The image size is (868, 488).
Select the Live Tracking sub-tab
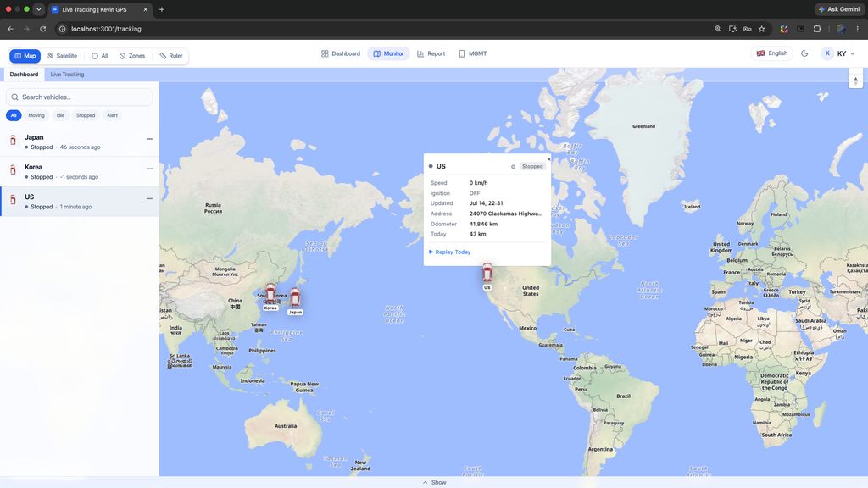click(x=67, y=75)
